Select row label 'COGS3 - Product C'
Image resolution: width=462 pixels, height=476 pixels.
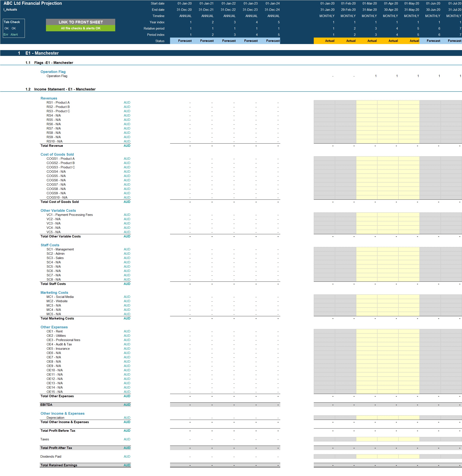(61, 167)
